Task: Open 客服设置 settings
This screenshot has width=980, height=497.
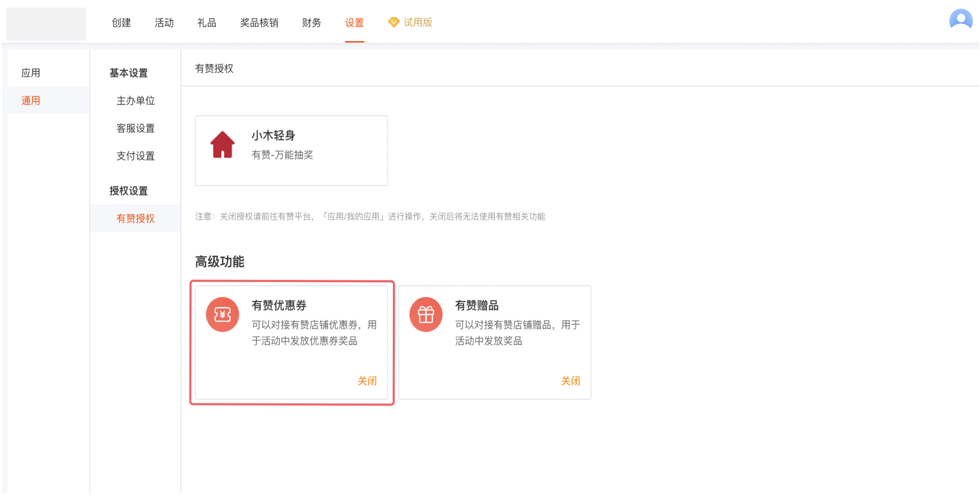Action: (135, 128)
